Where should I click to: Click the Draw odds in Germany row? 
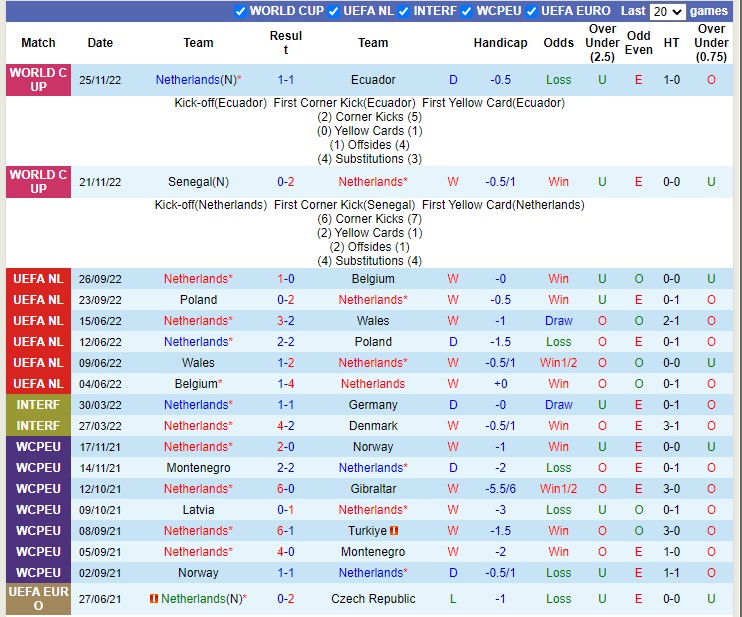tap(558, 405)
